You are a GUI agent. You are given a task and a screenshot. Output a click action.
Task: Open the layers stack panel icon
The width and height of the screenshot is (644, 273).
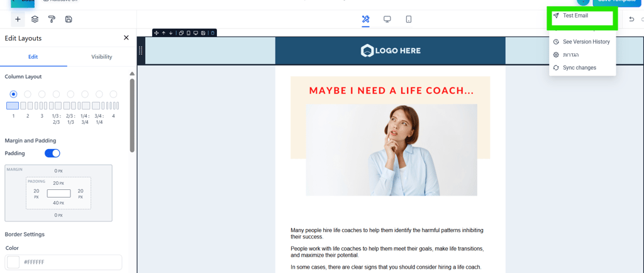[x=35, y=19]
